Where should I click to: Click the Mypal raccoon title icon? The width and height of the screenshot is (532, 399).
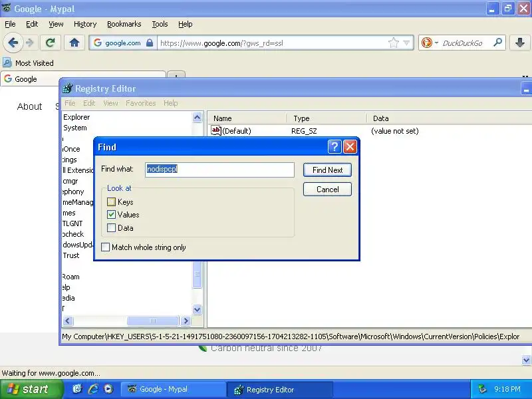pos(6,9)
